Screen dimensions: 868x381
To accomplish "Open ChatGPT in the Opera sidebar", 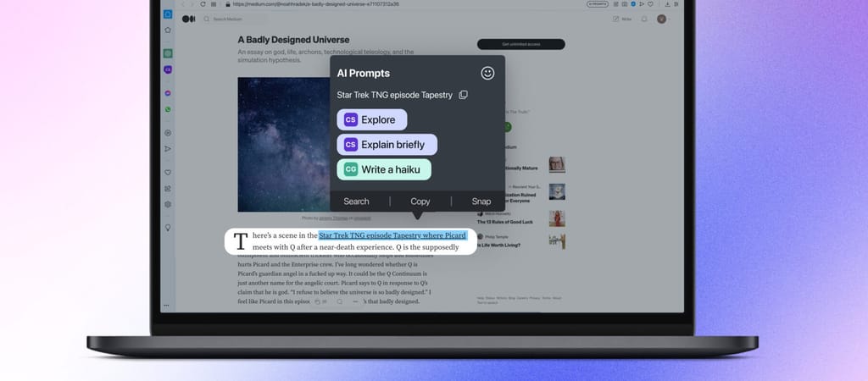I will pos(168,53).
